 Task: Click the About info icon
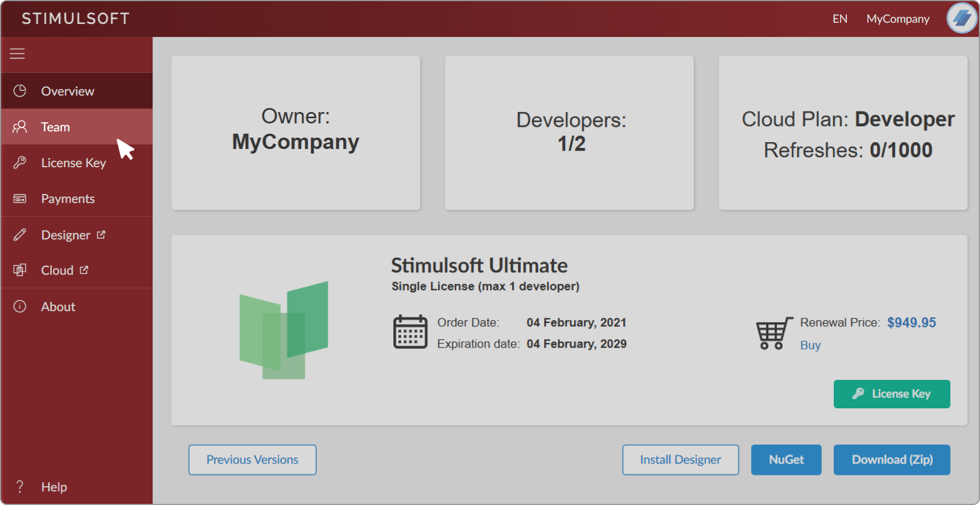20,307
